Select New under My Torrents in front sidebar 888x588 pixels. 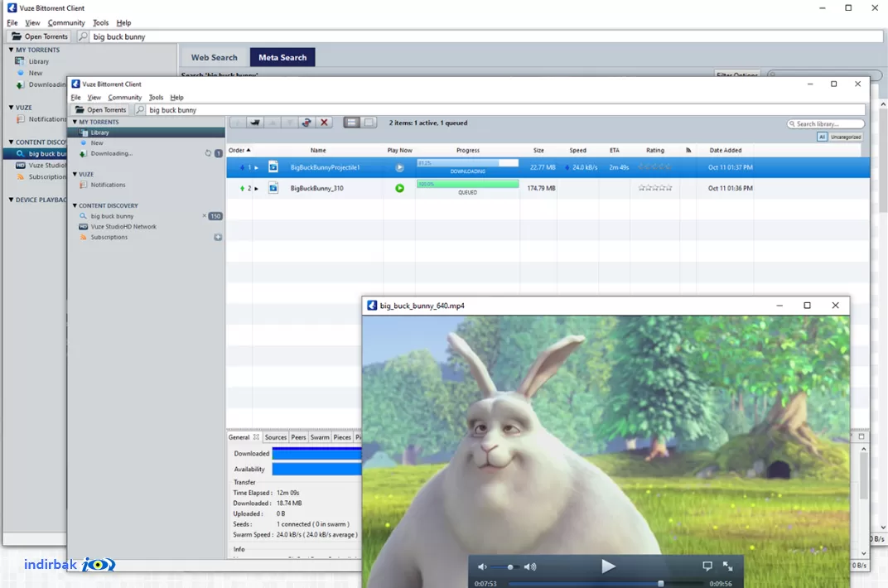pyautogui.click(x=97, y=143)
